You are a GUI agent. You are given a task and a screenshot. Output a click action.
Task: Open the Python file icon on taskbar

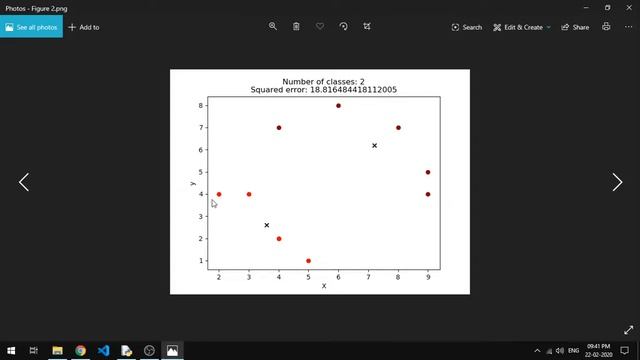point(127,351)
